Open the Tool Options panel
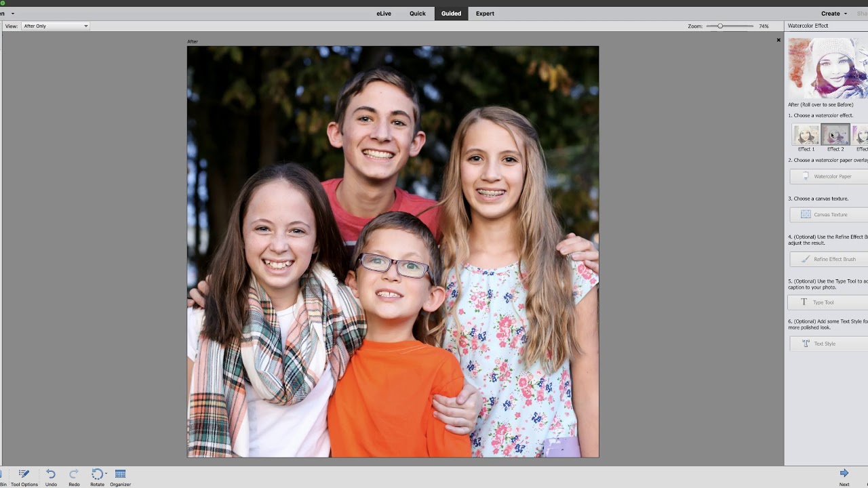868x488 pixels. [24, 478]
